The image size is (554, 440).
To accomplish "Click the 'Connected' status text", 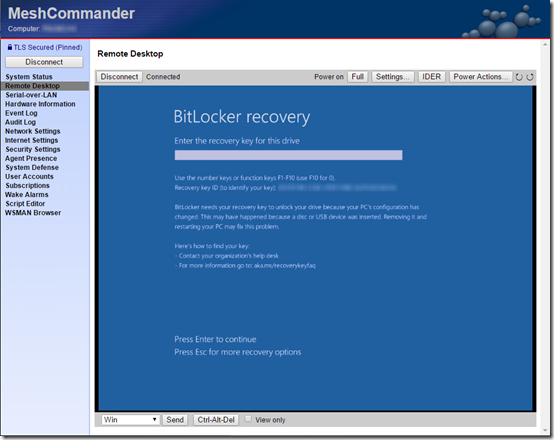I will [163, 77].
